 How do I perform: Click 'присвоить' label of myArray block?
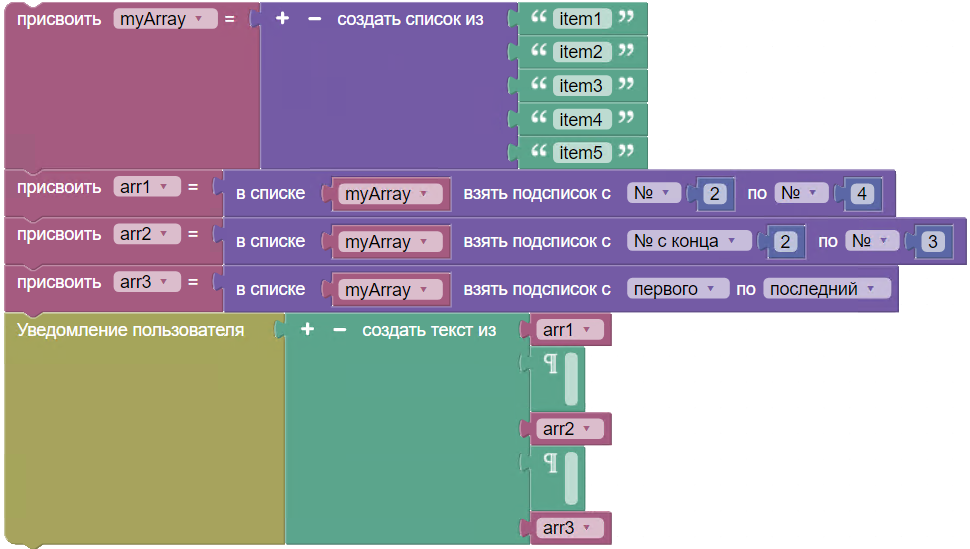(x=59, y=19)
